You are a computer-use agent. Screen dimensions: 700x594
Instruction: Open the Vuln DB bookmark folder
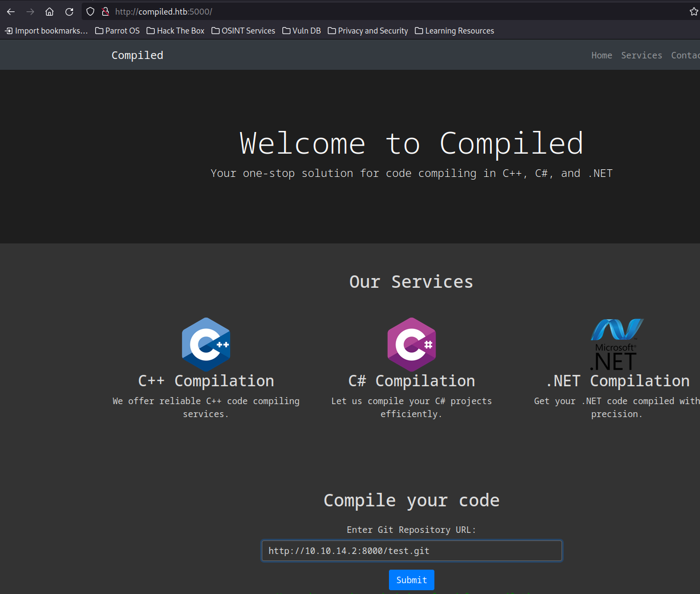tap(301, 31)
